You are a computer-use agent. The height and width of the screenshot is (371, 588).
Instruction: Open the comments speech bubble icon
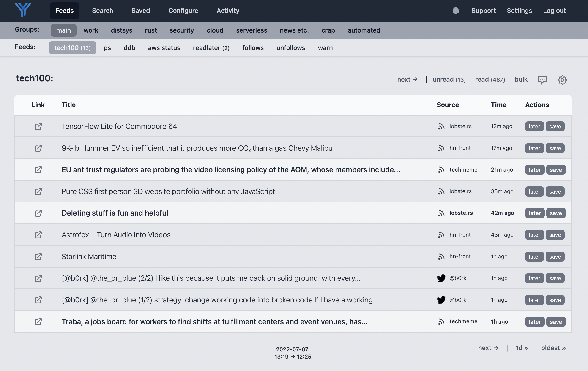coord(542,80)
